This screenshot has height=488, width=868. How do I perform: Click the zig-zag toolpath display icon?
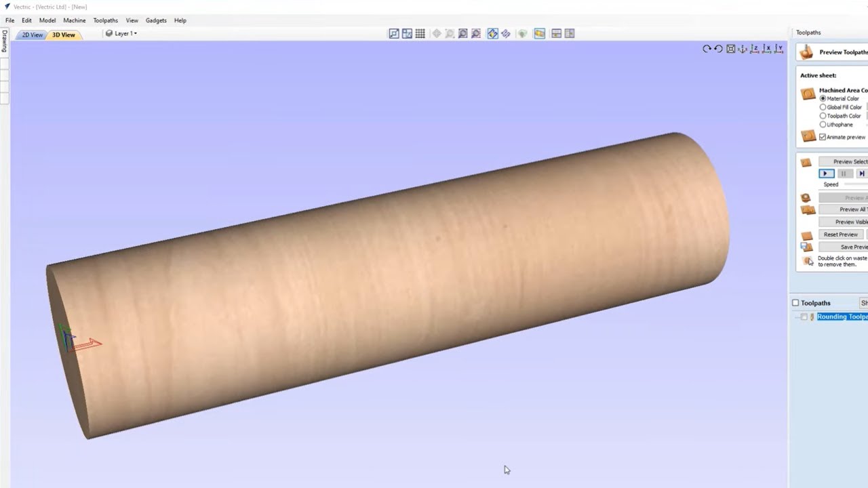[x=506, y=33]
